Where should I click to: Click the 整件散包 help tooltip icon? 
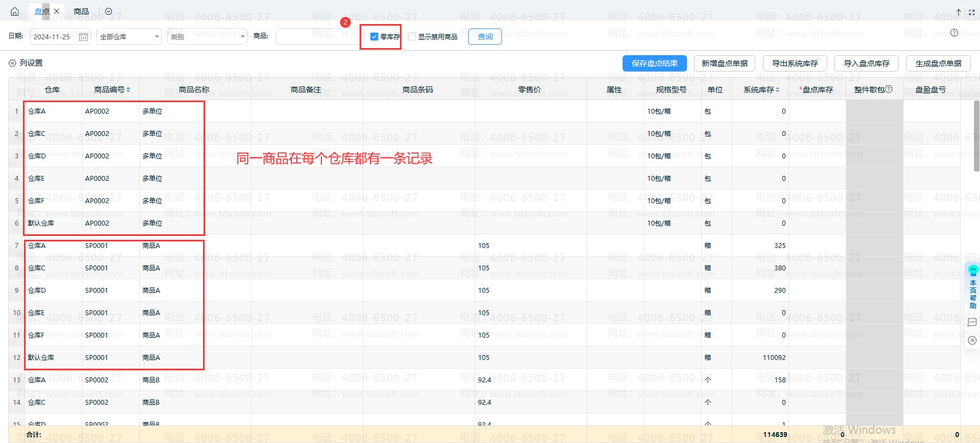(x=889, y=89)
